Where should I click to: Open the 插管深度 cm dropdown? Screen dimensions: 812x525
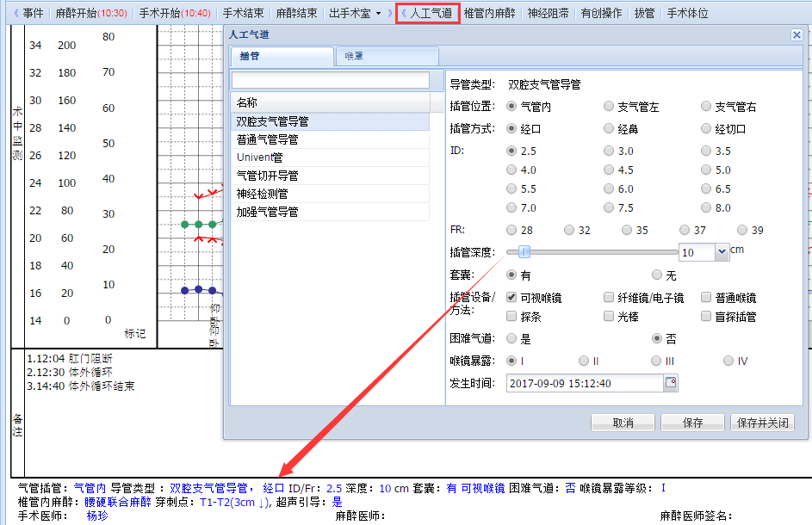click(722, 252)
